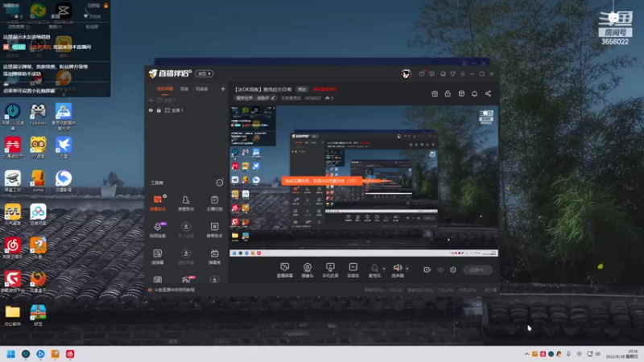Open the gift box icon in stream header
This screenshot has height=362, width=644.
tap(435, 93)
